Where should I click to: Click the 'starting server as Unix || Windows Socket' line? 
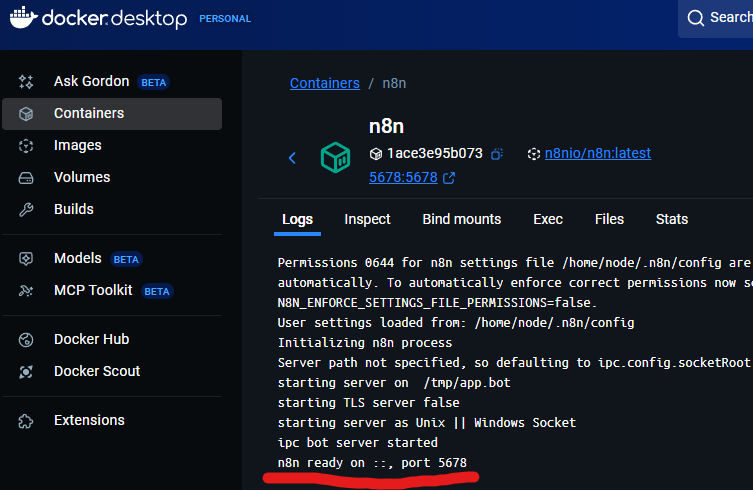coord(426,423)
